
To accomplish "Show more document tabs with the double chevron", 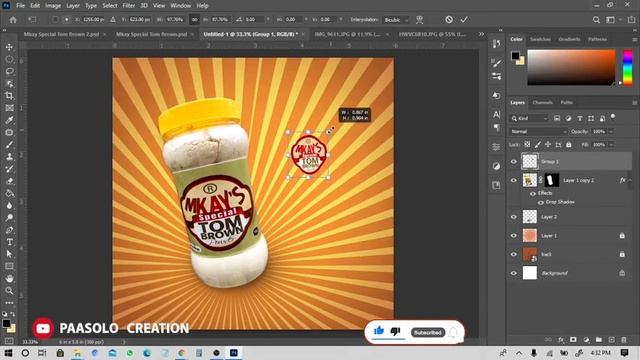I will pos(481,34).
